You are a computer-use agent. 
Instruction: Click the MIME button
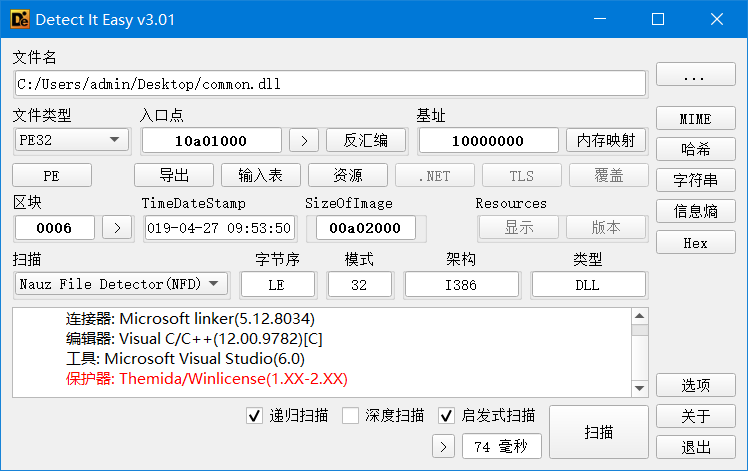(696, 118)
